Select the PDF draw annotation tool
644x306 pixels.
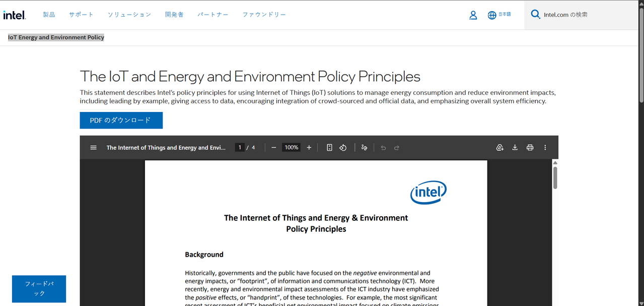[x=364, y=148]
